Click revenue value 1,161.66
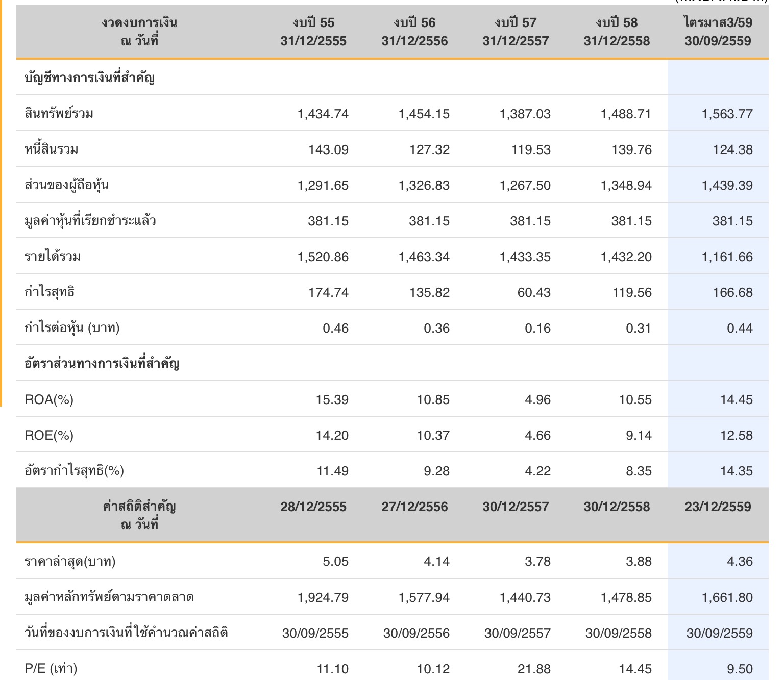This screenshot has height=680, width=784. 727,257
